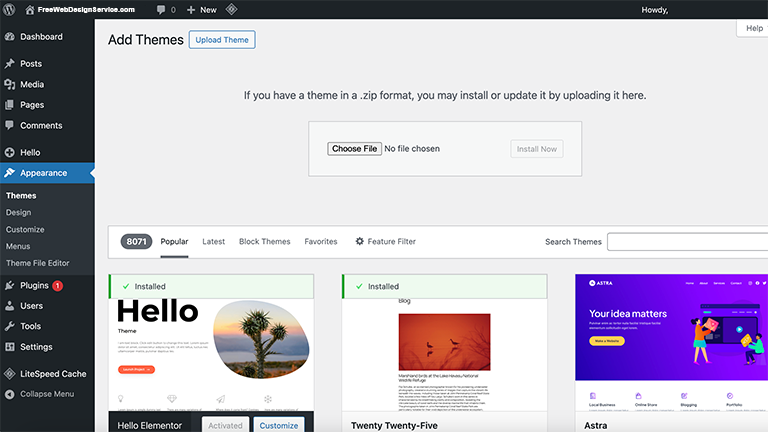Click the LiteSpeed Cache diamond sidebar icon

10,374
